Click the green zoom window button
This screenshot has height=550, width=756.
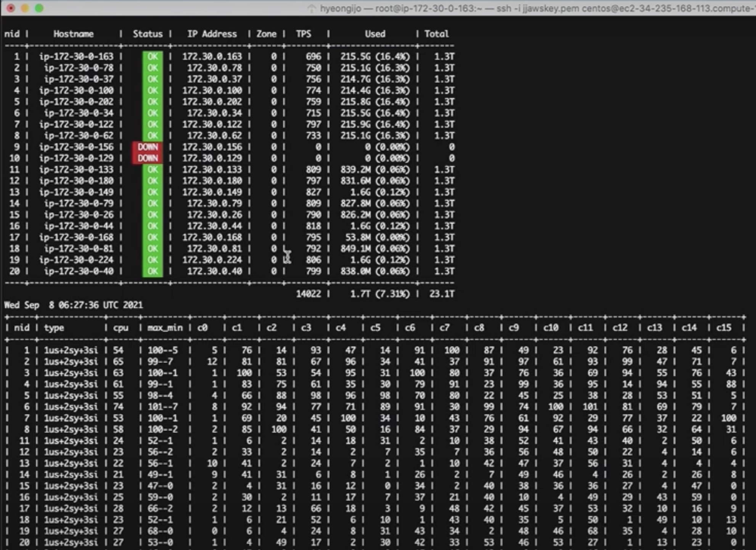pos(39,8)
